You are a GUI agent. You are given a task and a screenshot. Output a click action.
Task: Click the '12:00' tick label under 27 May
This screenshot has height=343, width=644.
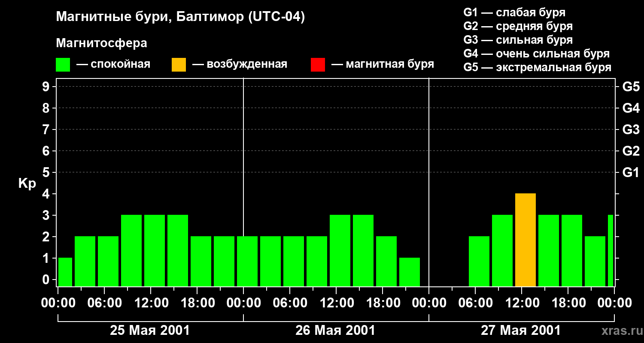click(522, 303)
